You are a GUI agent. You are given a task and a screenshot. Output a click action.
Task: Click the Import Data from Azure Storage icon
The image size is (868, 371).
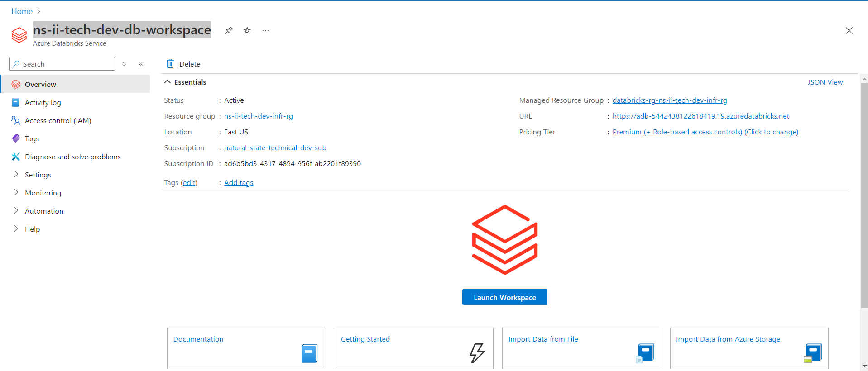coord(813,353)
